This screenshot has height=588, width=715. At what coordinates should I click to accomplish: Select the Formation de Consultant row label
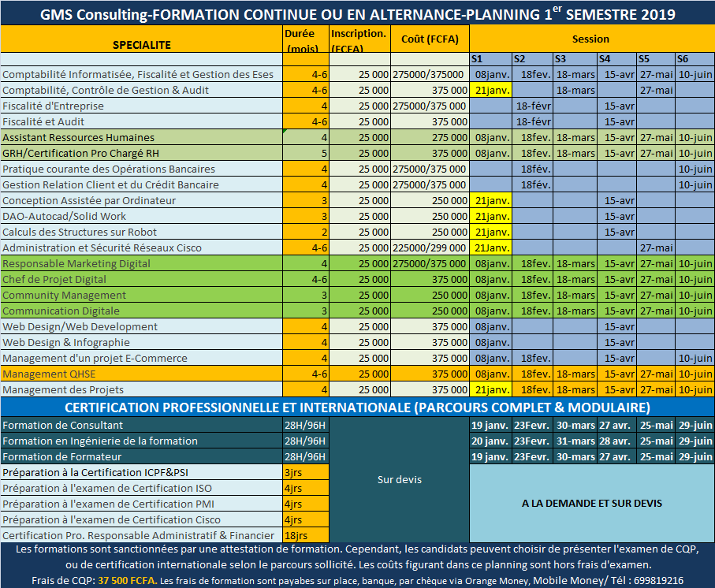click(x=141, y=426)
